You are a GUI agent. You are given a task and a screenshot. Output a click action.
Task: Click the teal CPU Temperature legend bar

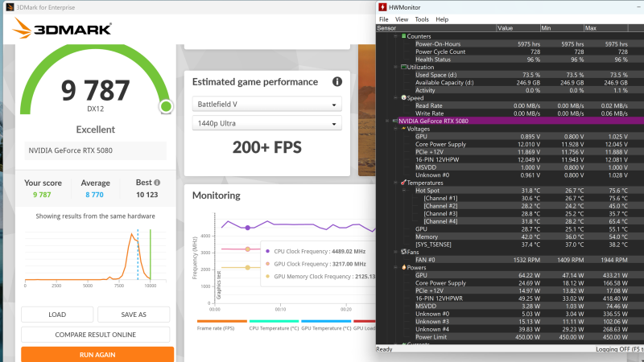tap(274, 321)
